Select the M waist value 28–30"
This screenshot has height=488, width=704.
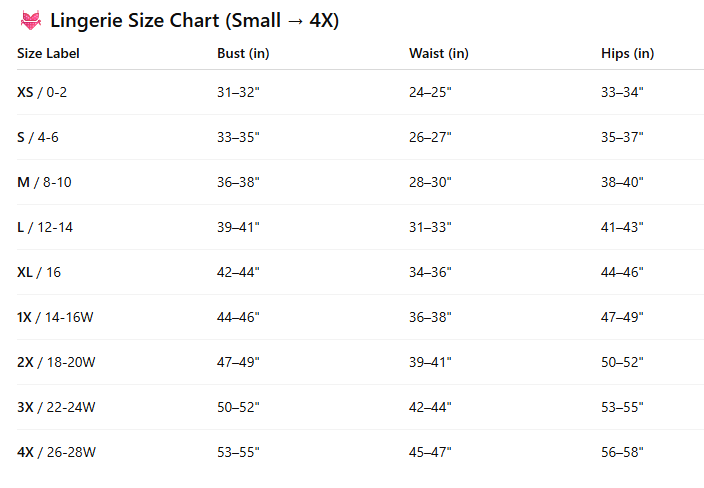pos(430,182)
